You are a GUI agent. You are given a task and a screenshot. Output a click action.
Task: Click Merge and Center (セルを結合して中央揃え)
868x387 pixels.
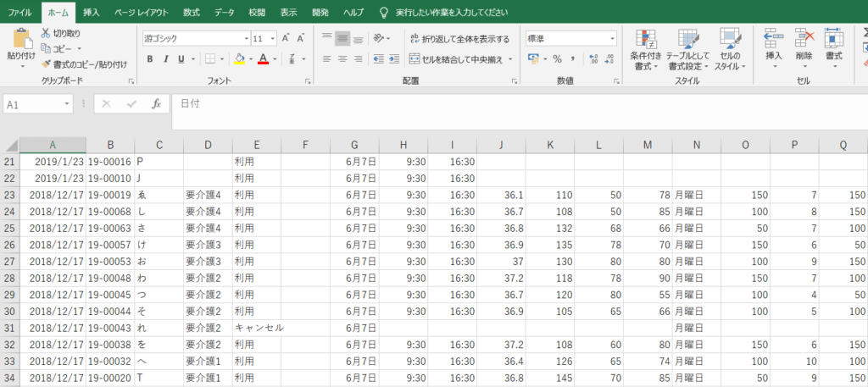[455, 58]
